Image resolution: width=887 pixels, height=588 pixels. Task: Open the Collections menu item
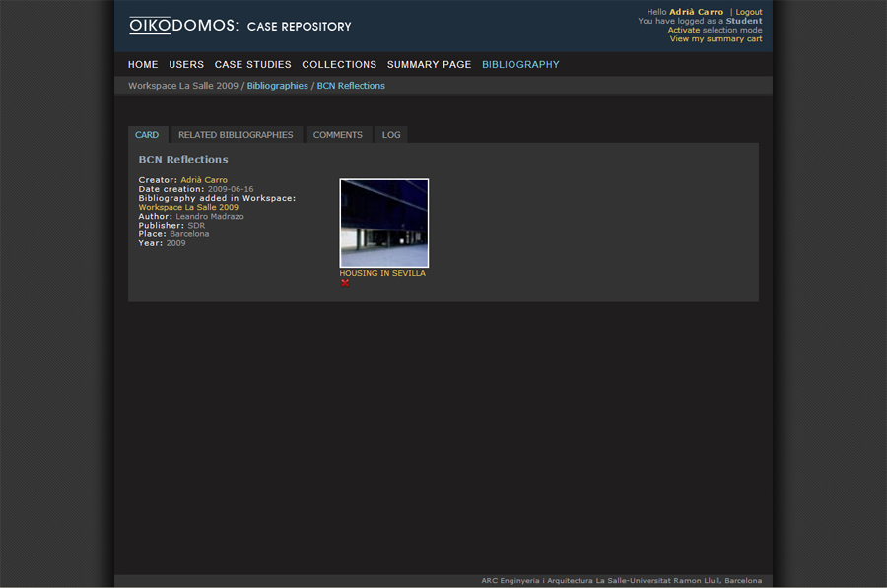339,65
